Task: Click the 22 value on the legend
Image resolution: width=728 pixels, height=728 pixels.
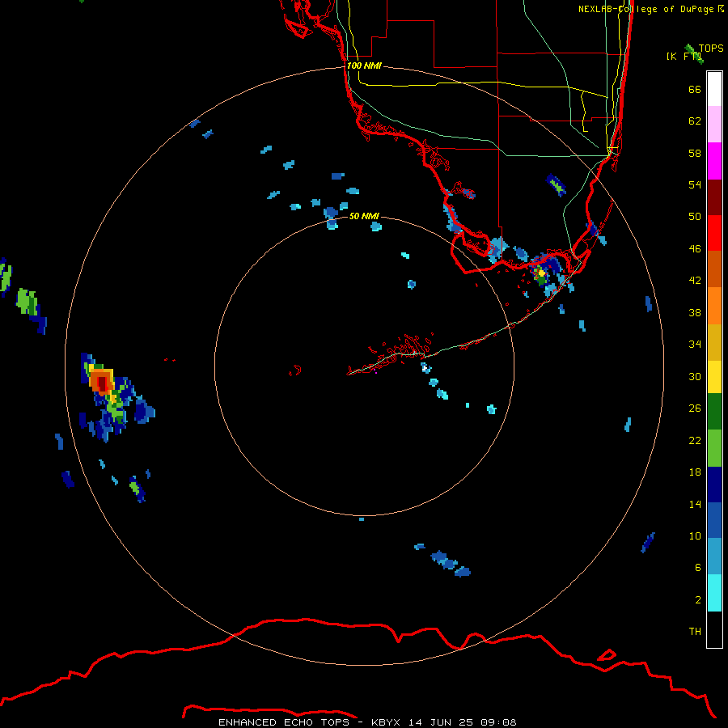Action: coord(695,441)
